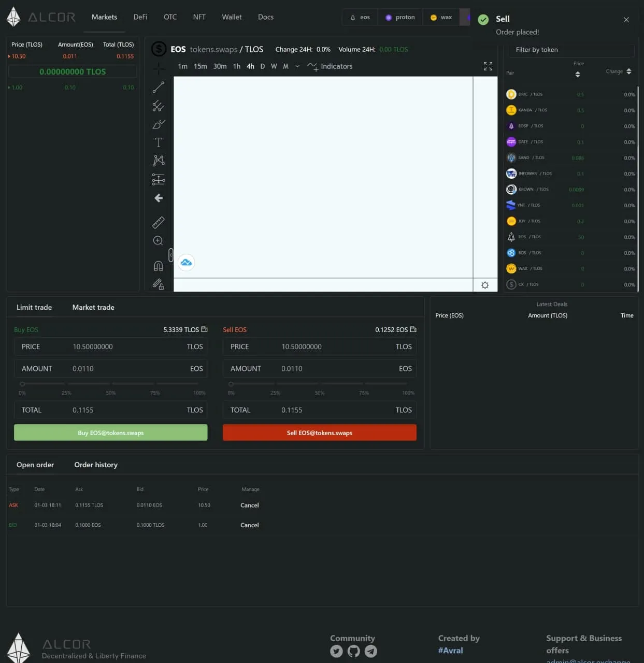The width and height of the screenshot is (644, 663).
Task: Select the brush drawing tool
Action: (x=159, y=124)
